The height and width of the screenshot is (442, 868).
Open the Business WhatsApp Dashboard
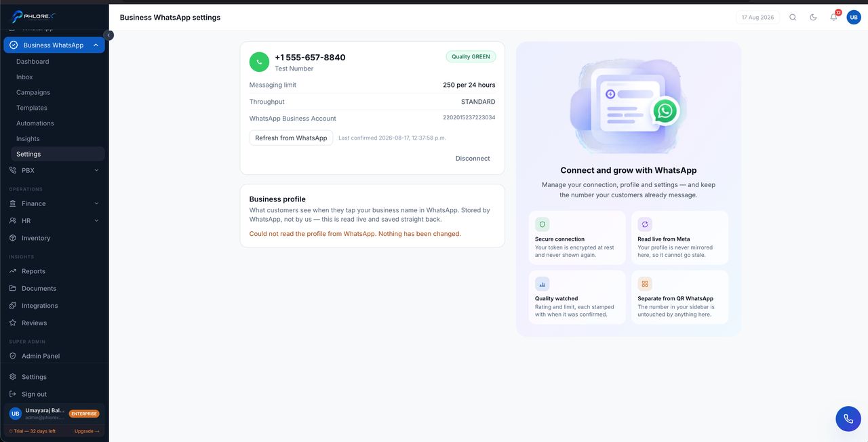(33, 62)
